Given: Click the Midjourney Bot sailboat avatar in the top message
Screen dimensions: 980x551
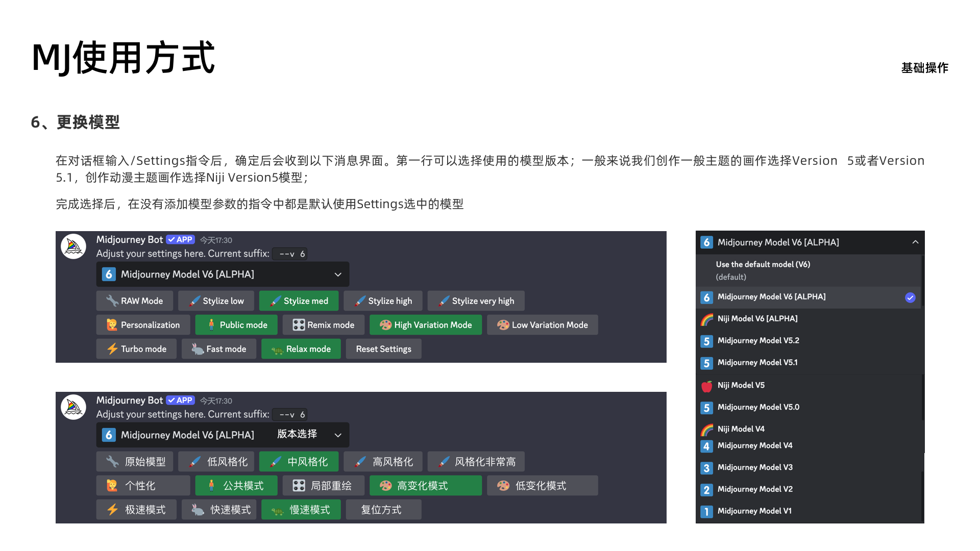Looking at the screenshot, I should point(73,247).
